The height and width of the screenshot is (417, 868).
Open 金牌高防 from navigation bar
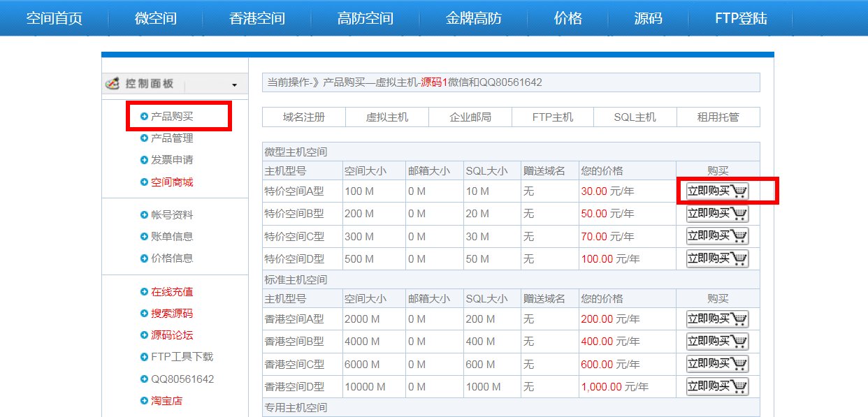click(473, 19)
